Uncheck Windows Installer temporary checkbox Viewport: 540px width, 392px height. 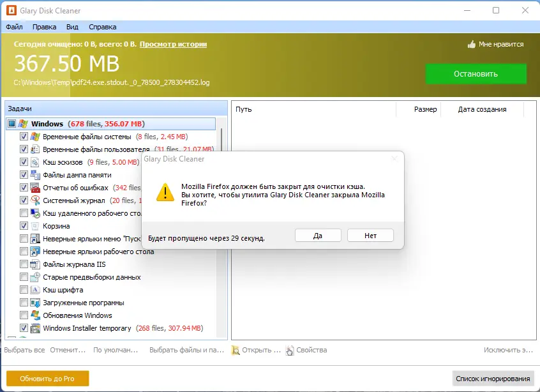24,328
